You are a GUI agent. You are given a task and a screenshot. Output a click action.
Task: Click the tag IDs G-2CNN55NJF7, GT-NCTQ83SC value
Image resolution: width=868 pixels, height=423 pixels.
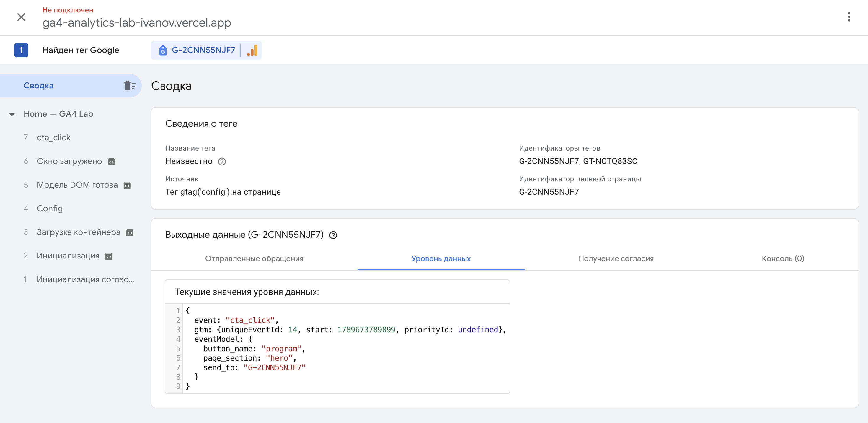[x=578, y=161]
